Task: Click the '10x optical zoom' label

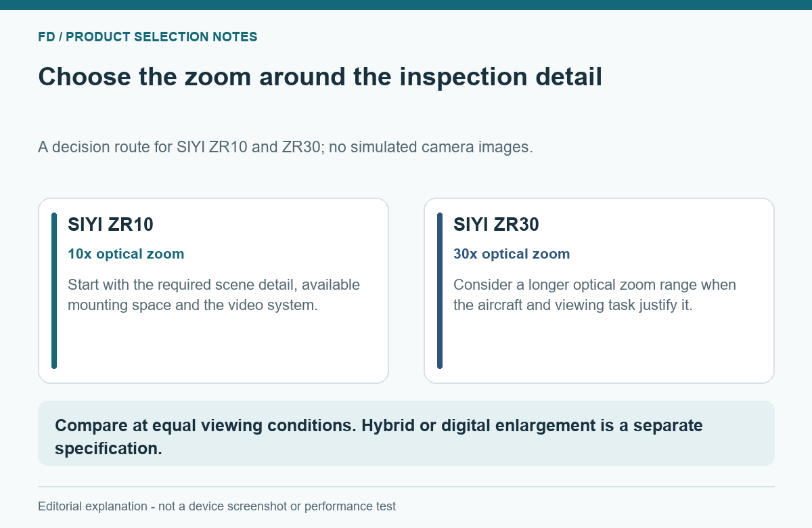Action: click(x=126, y=255)
